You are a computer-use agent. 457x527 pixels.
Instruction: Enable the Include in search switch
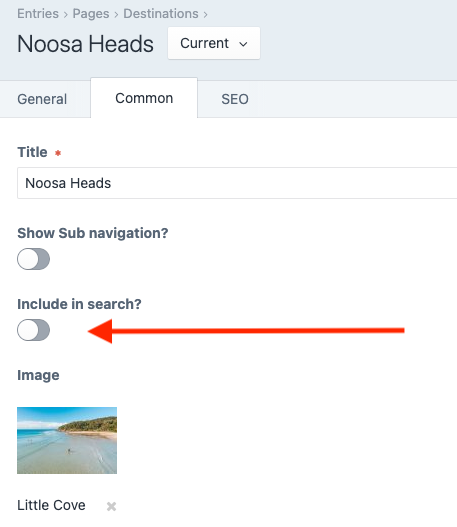[x=34, y=330]
